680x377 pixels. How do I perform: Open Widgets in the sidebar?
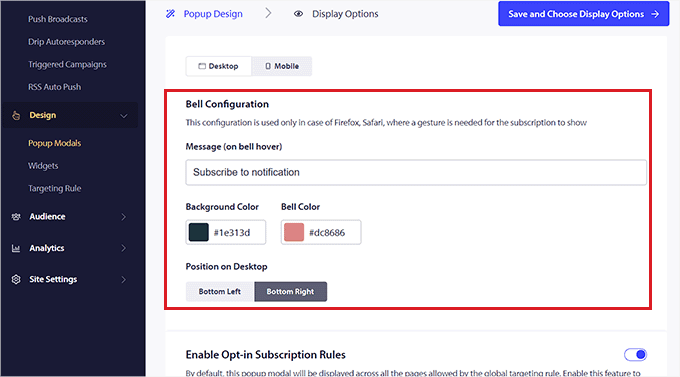[43, 166]
